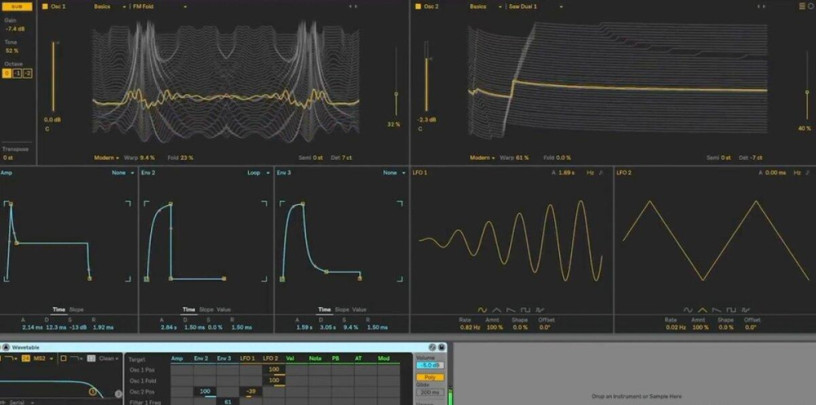Screen dimensions: 816x405
Task: Select the Slope tab under Amp envelope
Action: click(76, 309)
